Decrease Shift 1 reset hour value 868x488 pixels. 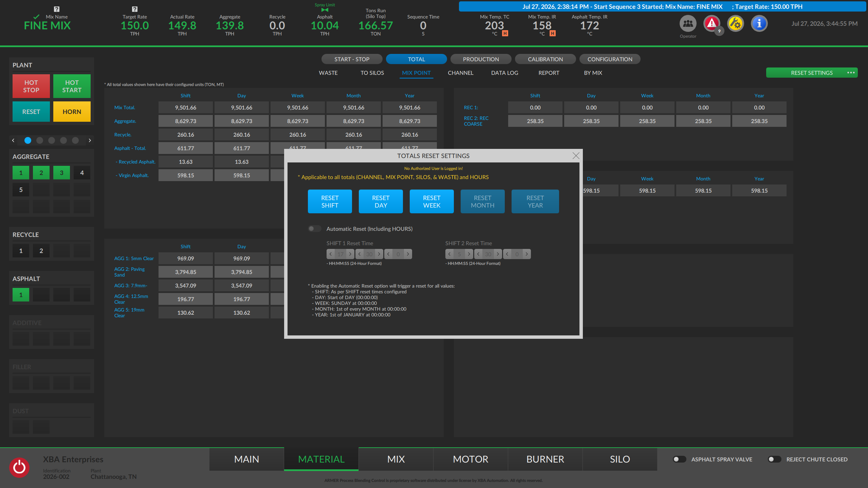point(331,254)
